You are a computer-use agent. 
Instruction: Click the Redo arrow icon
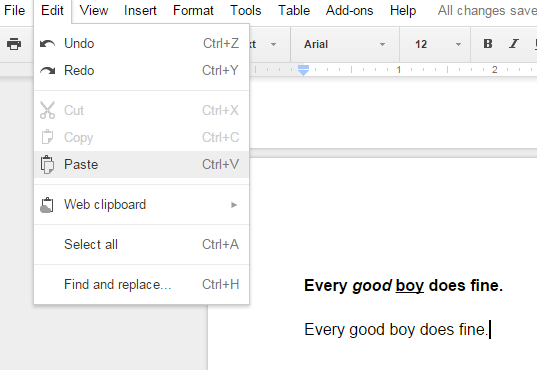tap(47, 71)
